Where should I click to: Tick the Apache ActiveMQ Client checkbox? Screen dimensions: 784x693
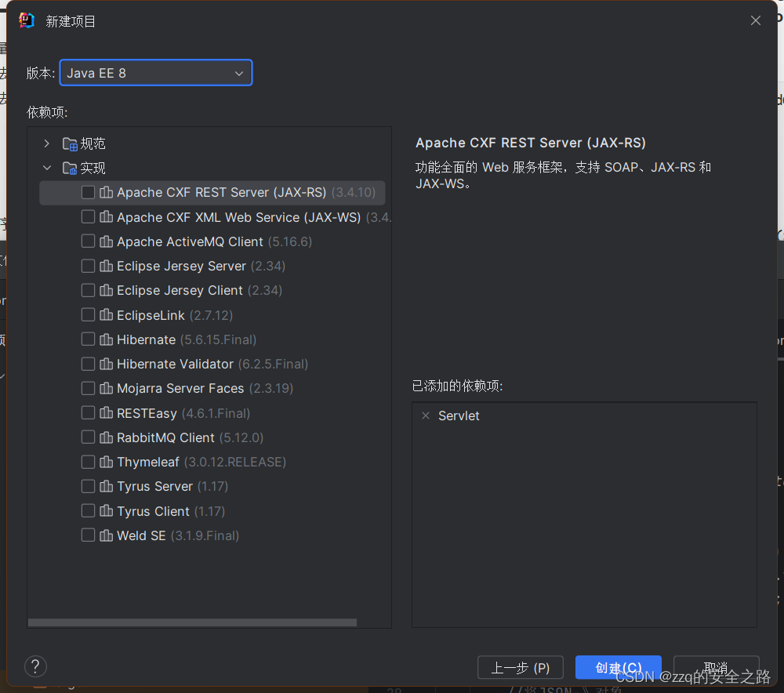(88, 241)
